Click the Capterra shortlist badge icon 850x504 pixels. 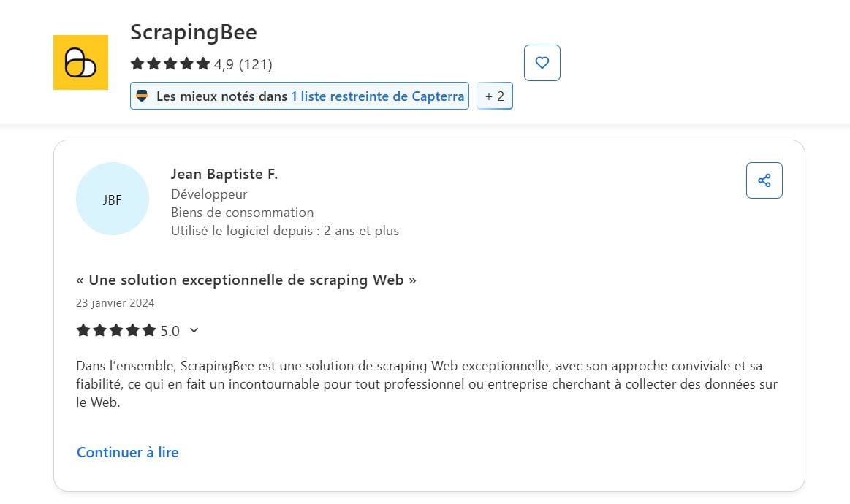click(x=143, y=96)
